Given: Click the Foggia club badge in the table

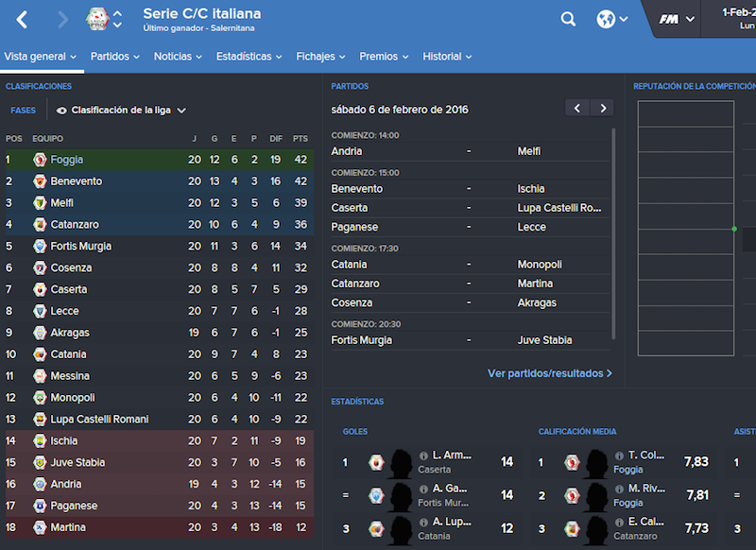Looking at the screenshot, I should (x=40, y=160).
